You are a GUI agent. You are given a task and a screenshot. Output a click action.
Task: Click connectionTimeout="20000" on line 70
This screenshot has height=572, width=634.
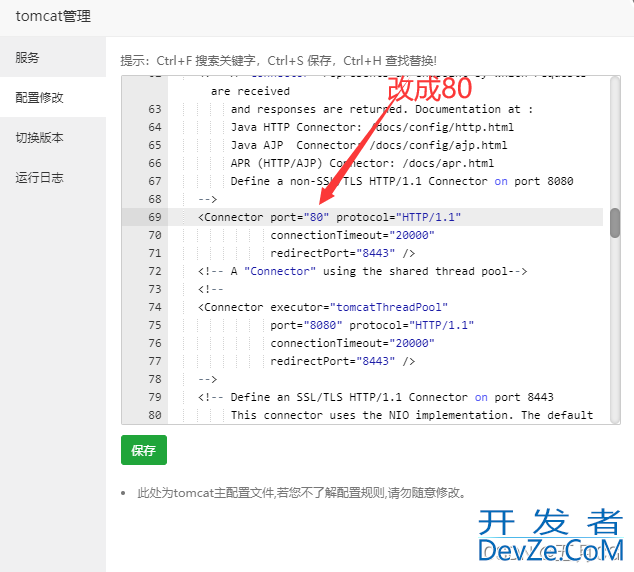(352, 235)
